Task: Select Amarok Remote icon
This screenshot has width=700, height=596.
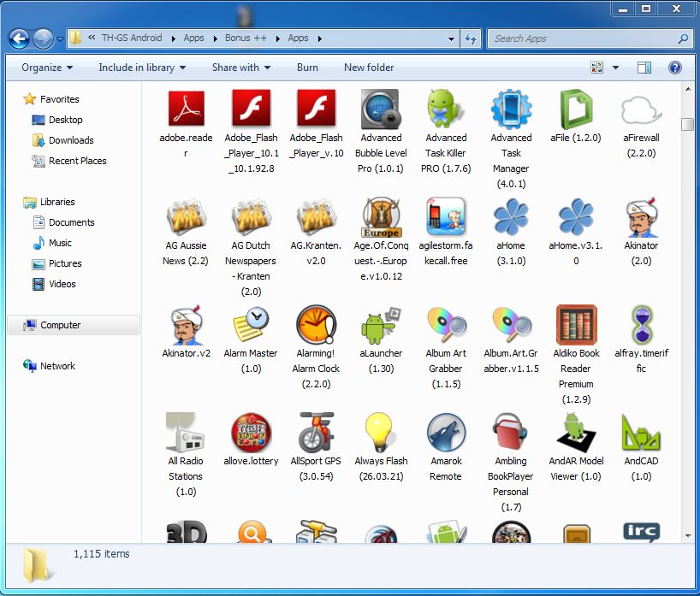Action: click(446, 433)
